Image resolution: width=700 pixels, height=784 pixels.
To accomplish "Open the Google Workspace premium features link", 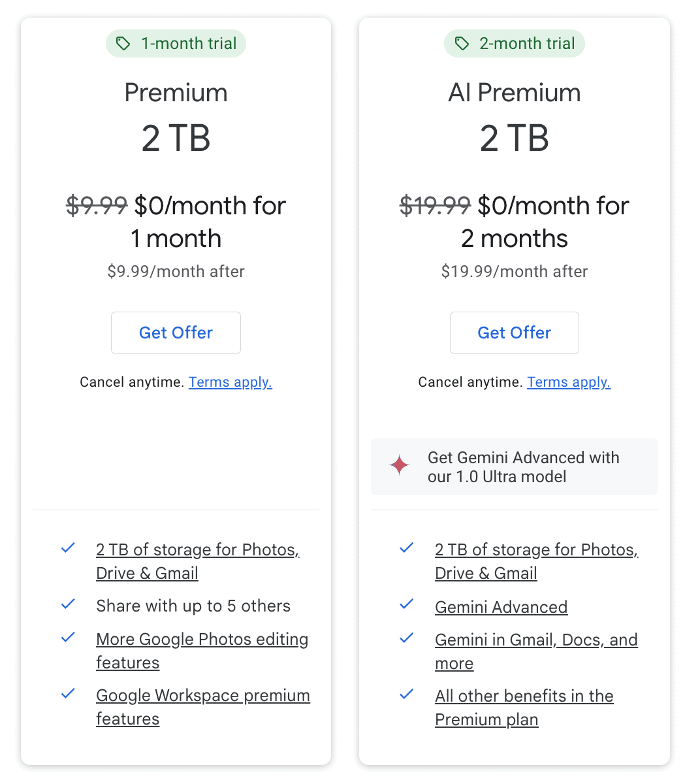I will click(x=202, y=696).
